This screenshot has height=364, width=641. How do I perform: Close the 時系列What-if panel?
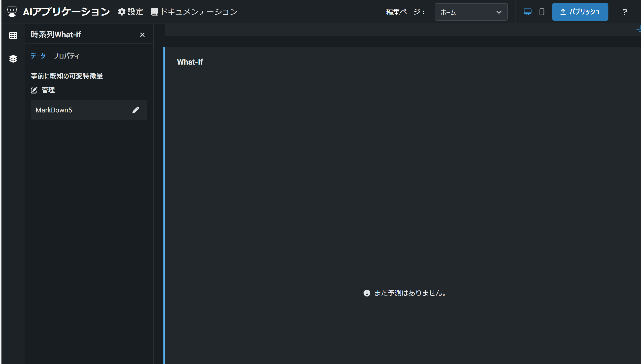(x=142, y=35)
